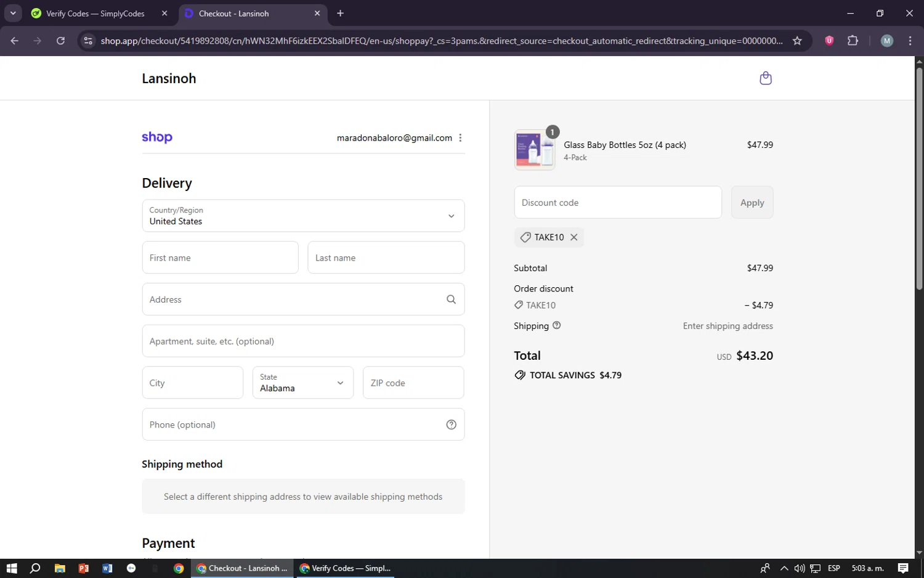This screenshot has width=924, height=578.
Task: Open File Explorer from taskbar
Action: (x=60, y=568)
